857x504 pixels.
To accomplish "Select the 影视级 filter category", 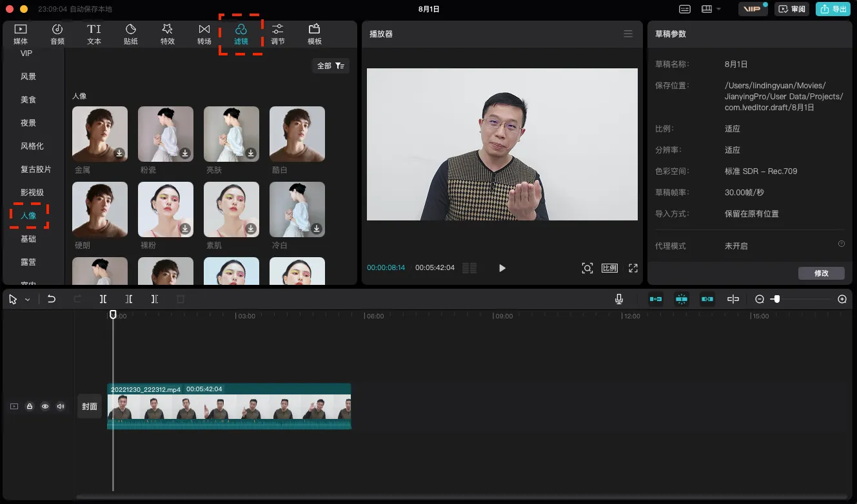I will 32,193.
